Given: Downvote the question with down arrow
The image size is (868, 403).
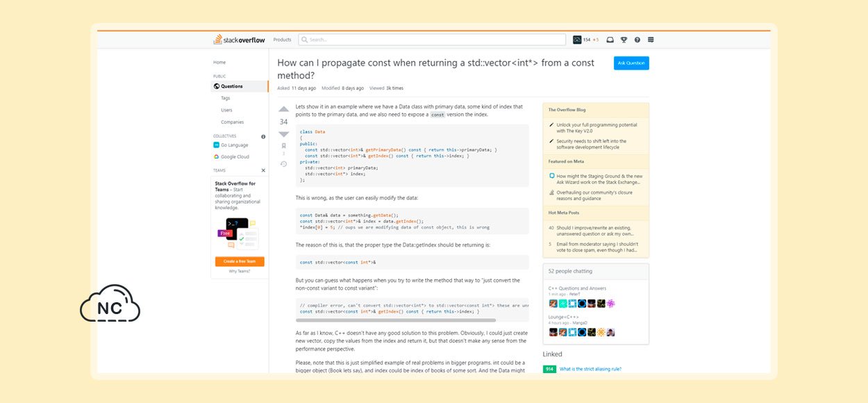Looking at the screenshot, I should pos(283,134).
